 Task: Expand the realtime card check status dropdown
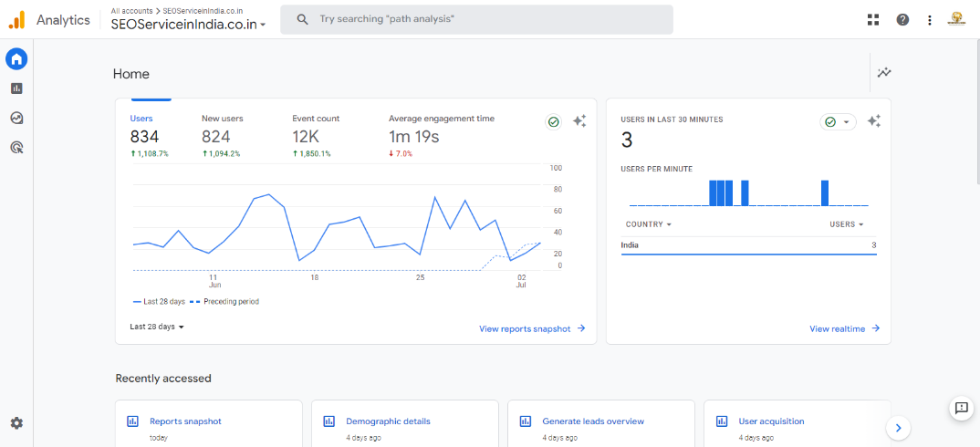838,121
